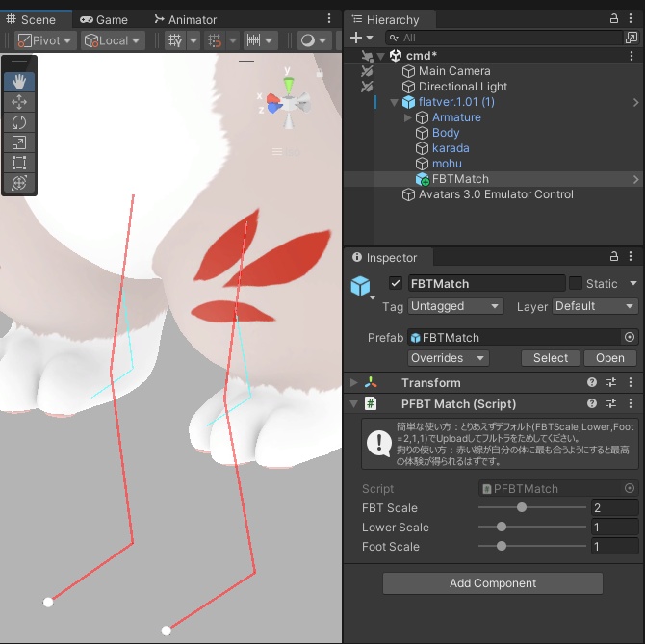Switch to the Game tab
The image size is (645, 644).
coord(104,20)
